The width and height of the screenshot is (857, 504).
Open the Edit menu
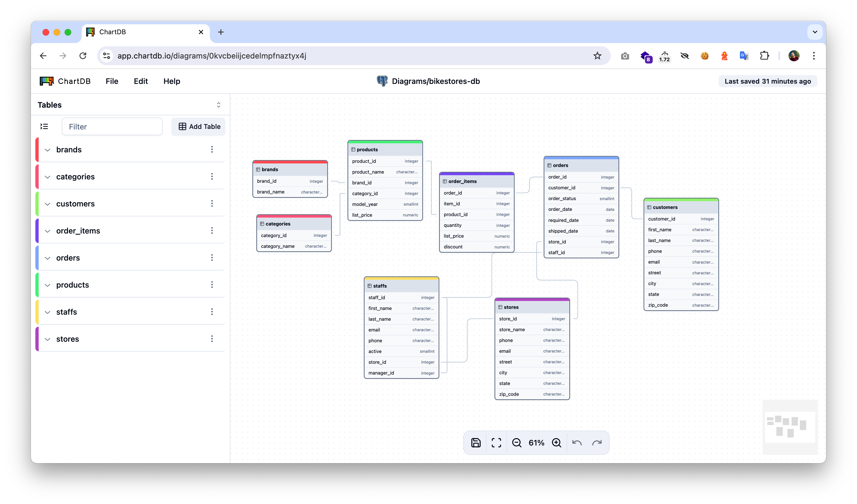click(x=141, y=81)
